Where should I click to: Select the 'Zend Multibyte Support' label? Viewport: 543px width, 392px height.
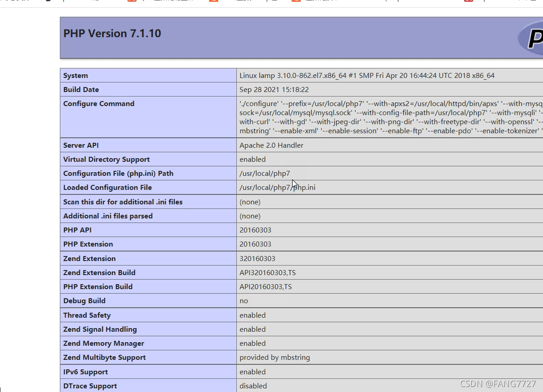(x=105, y=358)
